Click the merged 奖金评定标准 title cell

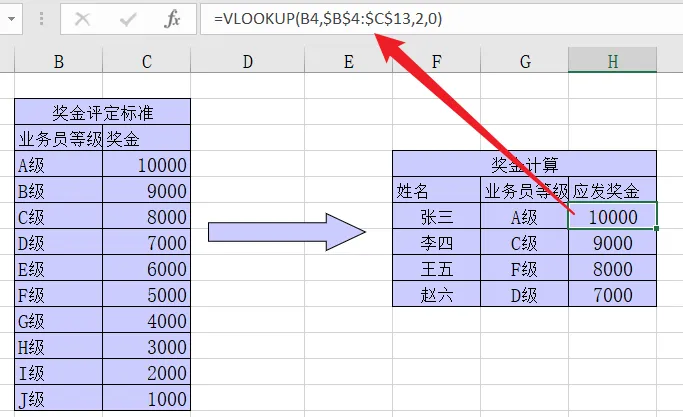click(102, 112)
